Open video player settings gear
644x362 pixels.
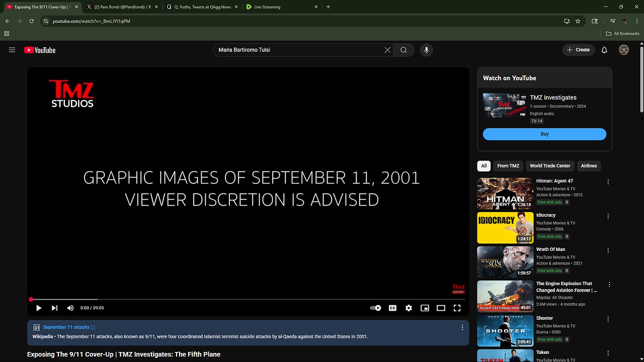coord(409,308)
